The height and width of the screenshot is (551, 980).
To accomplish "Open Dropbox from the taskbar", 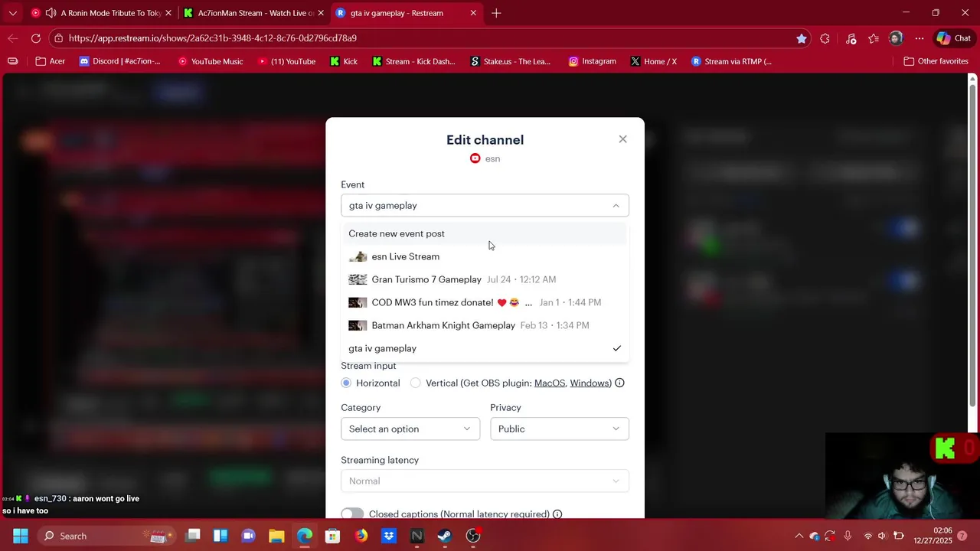I will click(389, 536).
